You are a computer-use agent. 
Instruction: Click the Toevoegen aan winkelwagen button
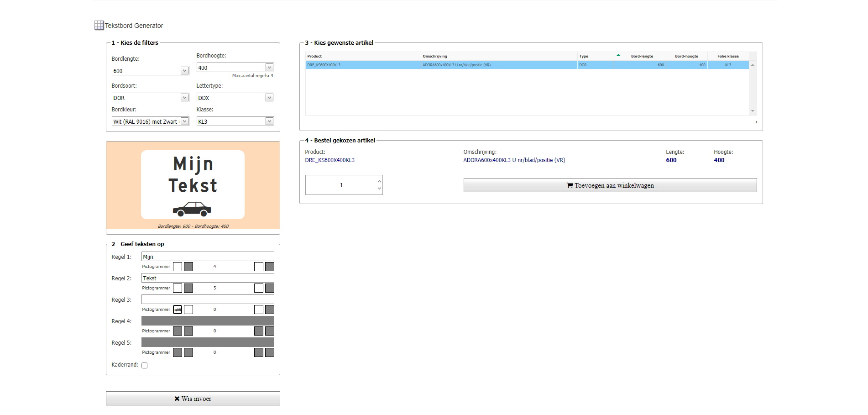coord(610,185)
